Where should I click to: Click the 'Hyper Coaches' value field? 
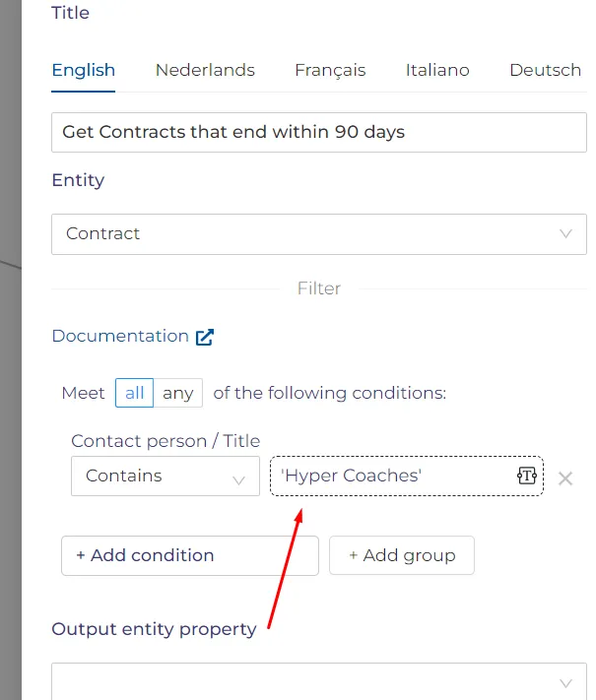pyautogui.click(x=407, y=476)
